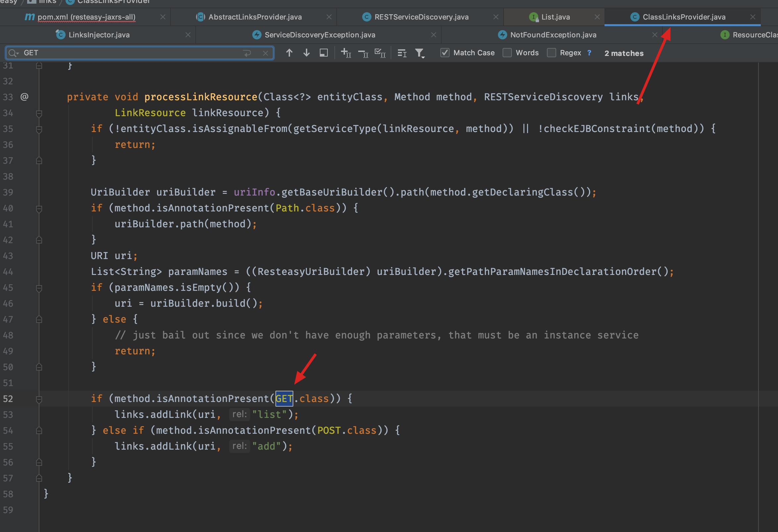The width and height of the screenshot is (778, 532).
Task: Go to previous search occurrence arrow
Action: [289, 53]
